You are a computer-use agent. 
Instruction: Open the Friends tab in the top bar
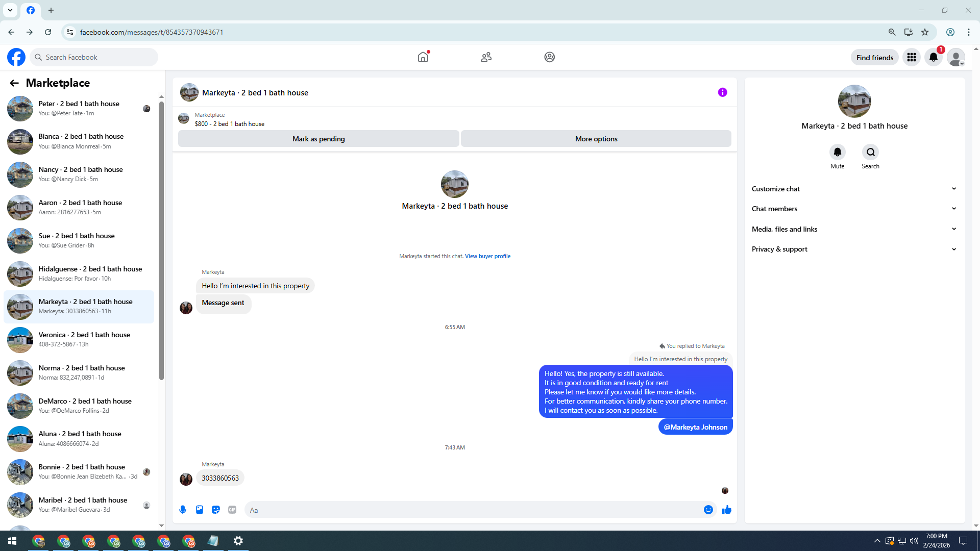click(486, 57)
